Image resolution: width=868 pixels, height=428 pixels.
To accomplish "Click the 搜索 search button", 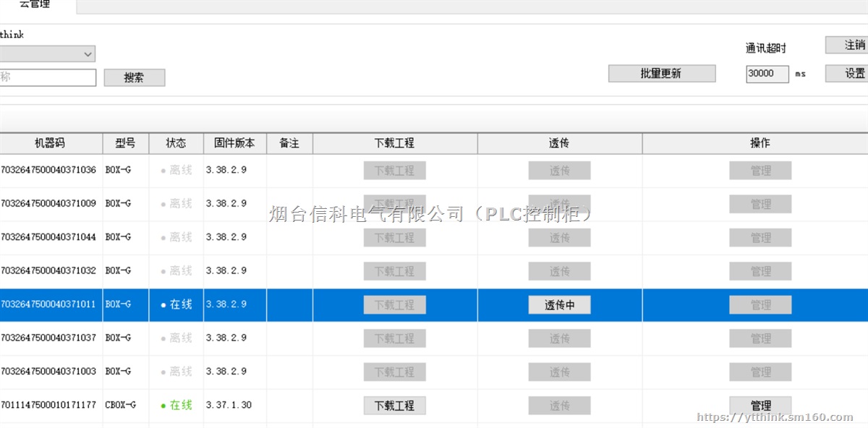I will pyautogui.click(x=135, y=77).
